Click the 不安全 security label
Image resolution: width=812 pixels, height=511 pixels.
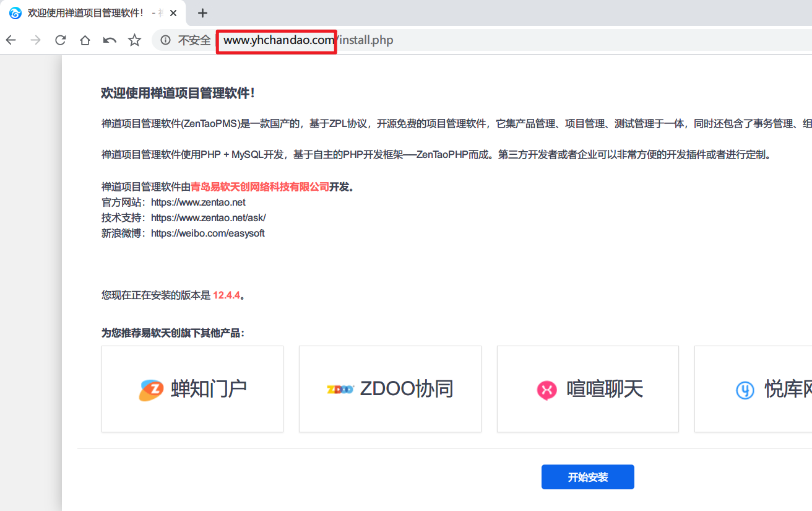(x=194, y=40)
